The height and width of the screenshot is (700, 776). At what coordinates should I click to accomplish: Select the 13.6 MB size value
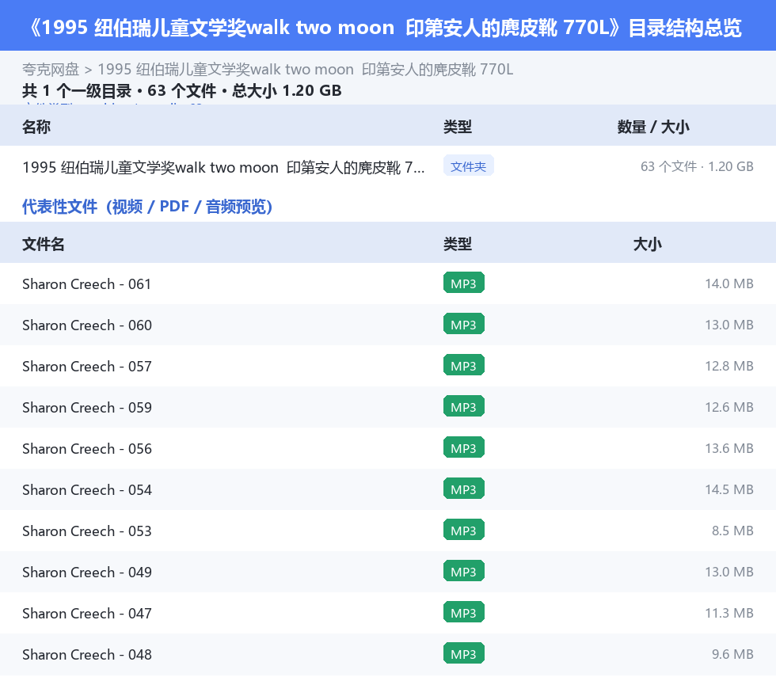[729, 447]
